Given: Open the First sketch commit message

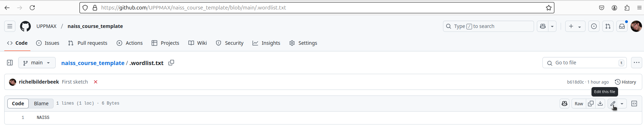Looking at the screenshot, I should [x=75, y=82].
